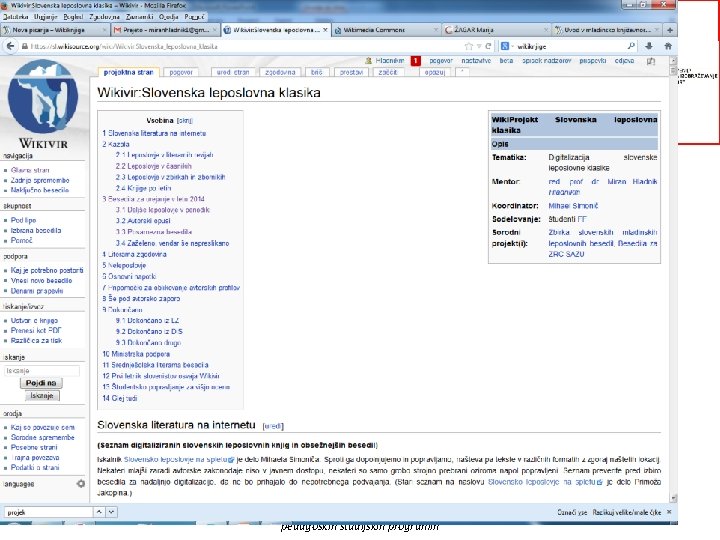Close the find bar
The width and height of the screenshot is (720, 540).
(x=669, y=512)
